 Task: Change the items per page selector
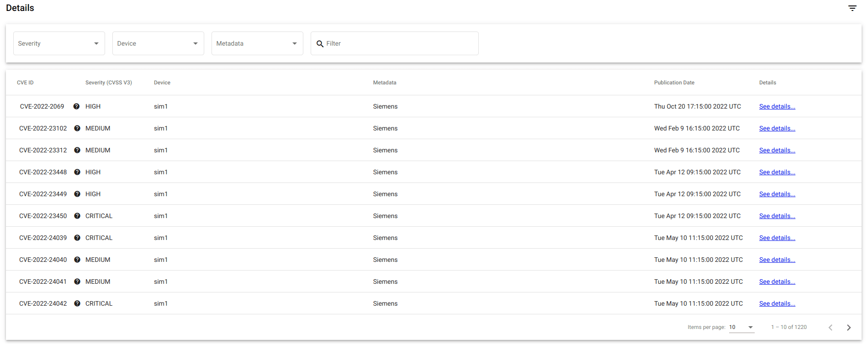741,327
